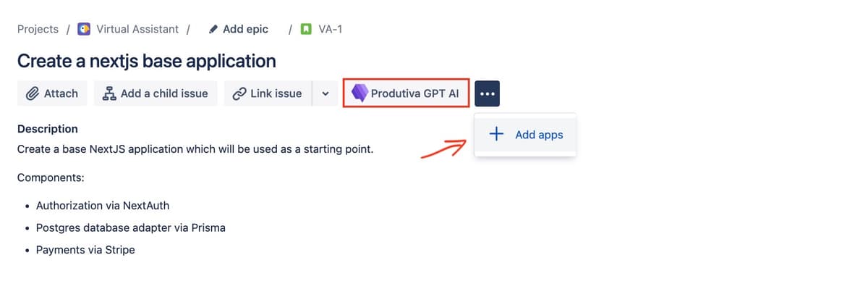Go to Virtual Assistant breadcrumb link
Screen dimensions: 868x289
click(x=137, y=29)
